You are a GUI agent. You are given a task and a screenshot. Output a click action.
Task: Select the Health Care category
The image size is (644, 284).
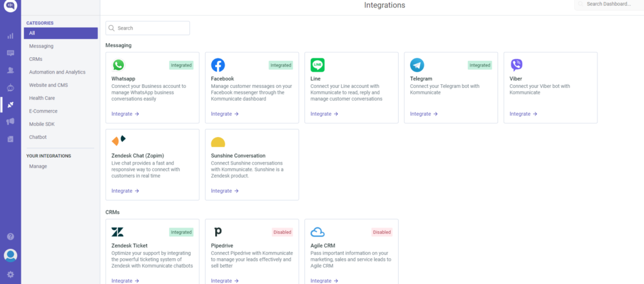click(x=42, y=98)
